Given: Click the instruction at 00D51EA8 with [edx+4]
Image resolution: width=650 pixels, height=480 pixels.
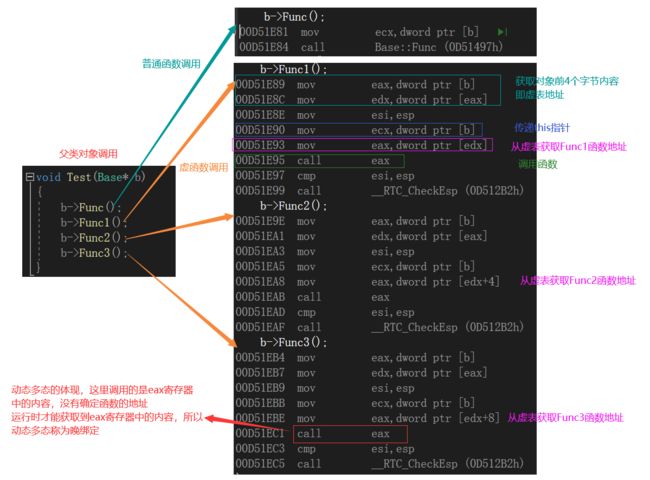Looking at the screenshot, I should [x=367, y=282].
